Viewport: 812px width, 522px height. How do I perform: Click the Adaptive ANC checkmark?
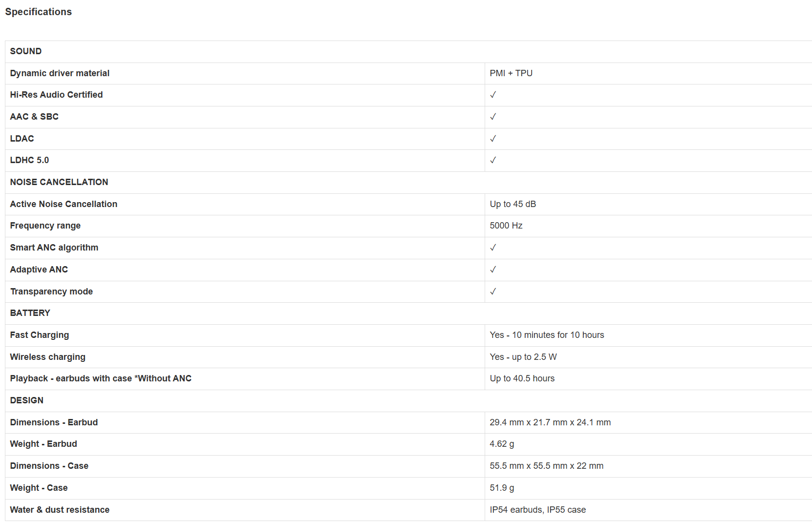click(493, 270)
